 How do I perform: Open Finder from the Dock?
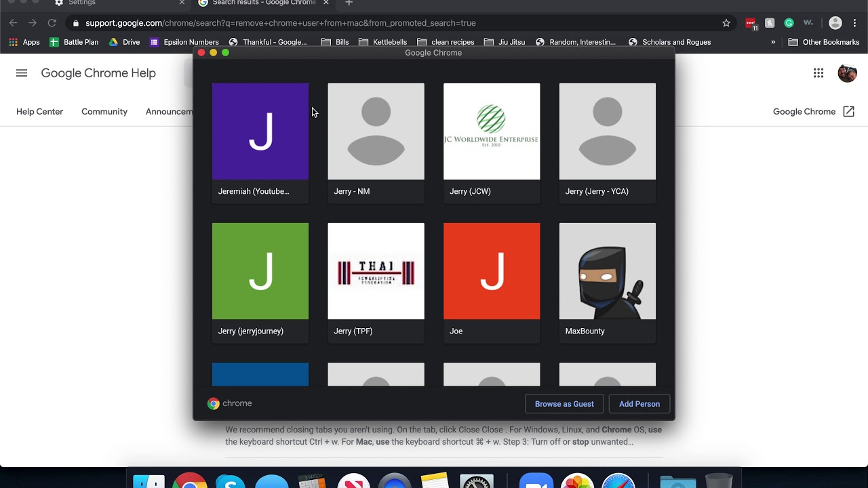(x=149, y=480)
